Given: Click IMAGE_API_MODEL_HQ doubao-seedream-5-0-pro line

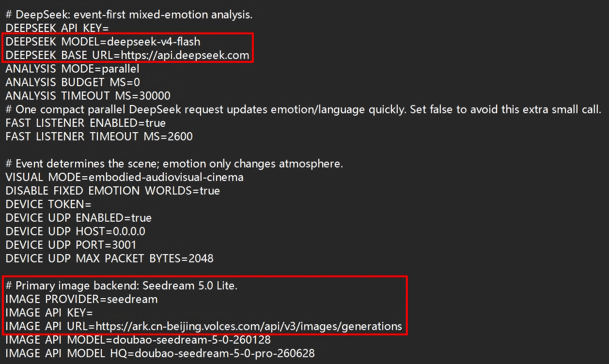Looking at the screenshot, I should tap(160, 353).
